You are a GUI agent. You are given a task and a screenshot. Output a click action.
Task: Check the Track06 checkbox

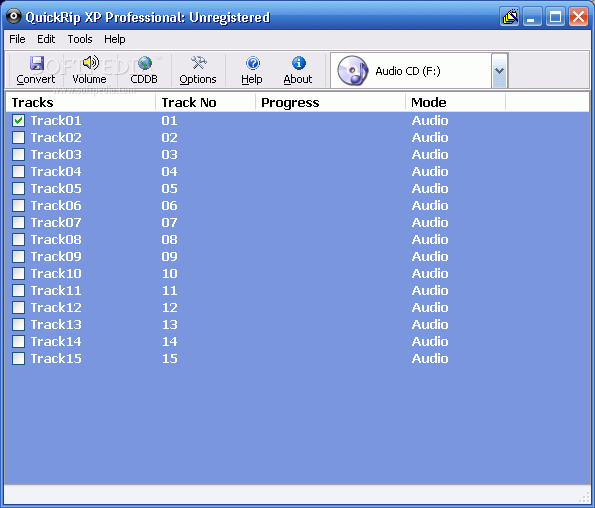click(x=18, y=206)
